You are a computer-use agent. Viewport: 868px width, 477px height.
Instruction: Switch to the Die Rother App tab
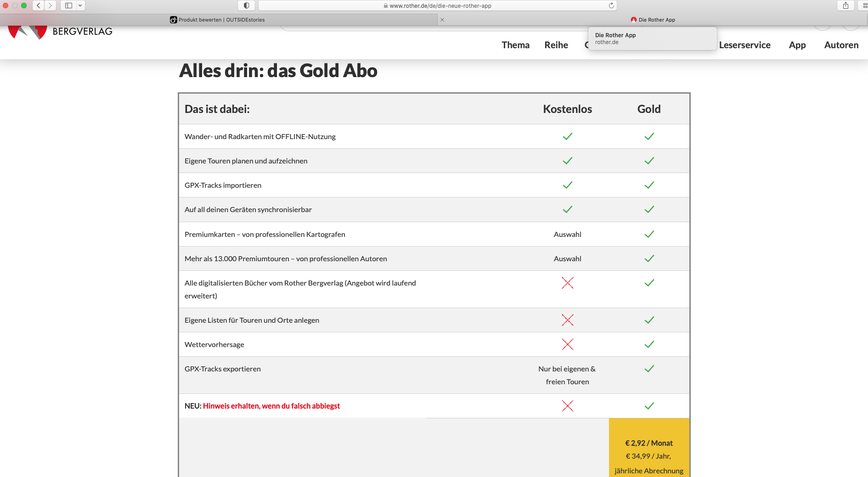653,20
